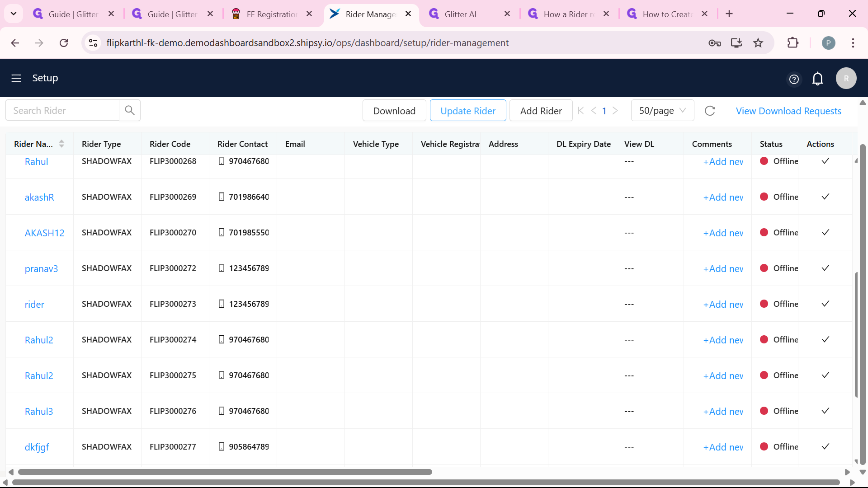Click the DL Expiry Date header
The image size is (868, 488).
584,144
